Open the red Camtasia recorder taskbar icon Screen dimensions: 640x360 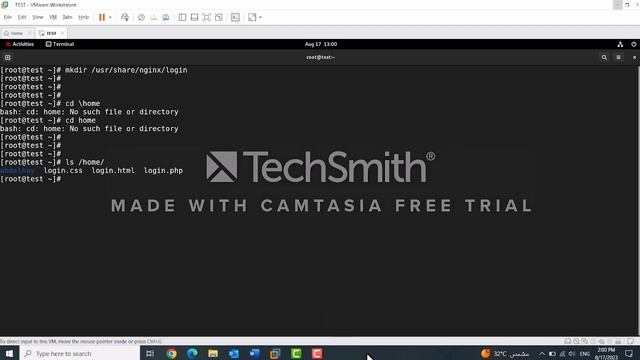pyautogui.click(x=317, y=353)
